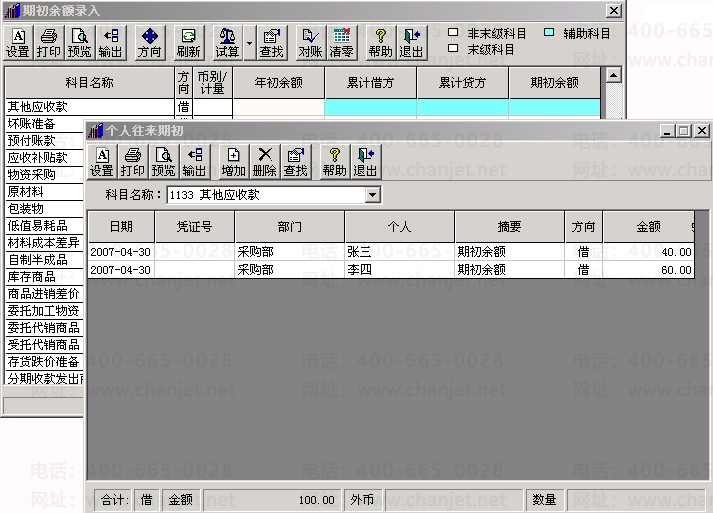
Task: Click 增加 add icon in 个人往来期初 window
Action: coord(233,162)
